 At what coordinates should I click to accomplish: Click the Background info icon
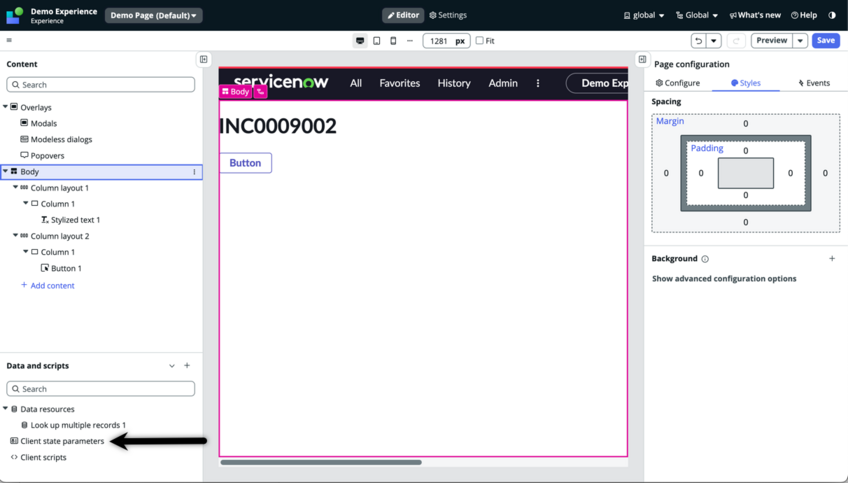[x=705, y=259]
